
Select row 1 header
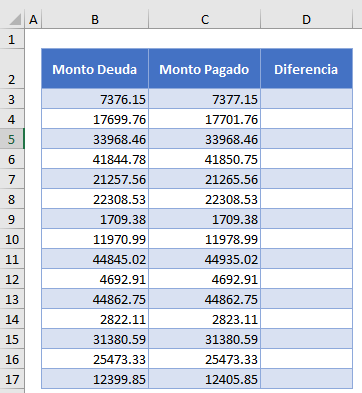pos(12,39)
